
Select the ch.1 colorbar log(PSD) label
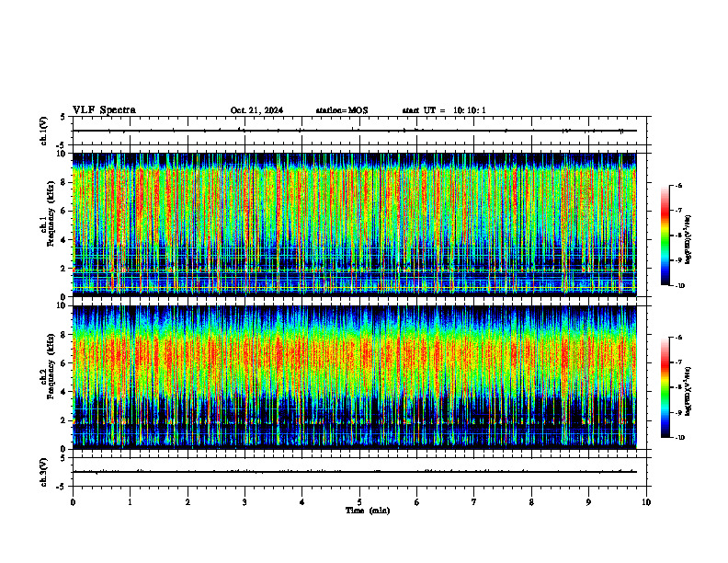pos(688,240)
